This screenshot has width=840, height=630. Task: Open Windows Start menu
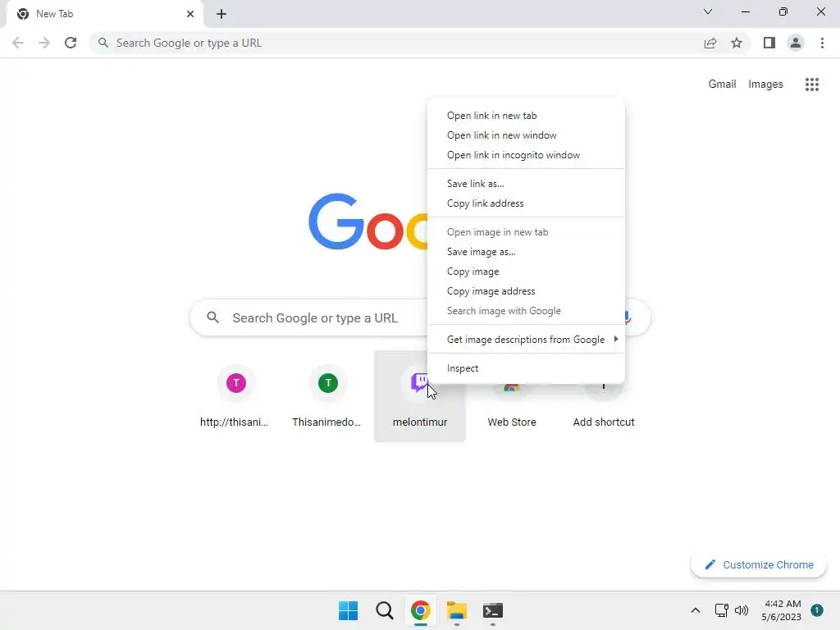[348, 610]
